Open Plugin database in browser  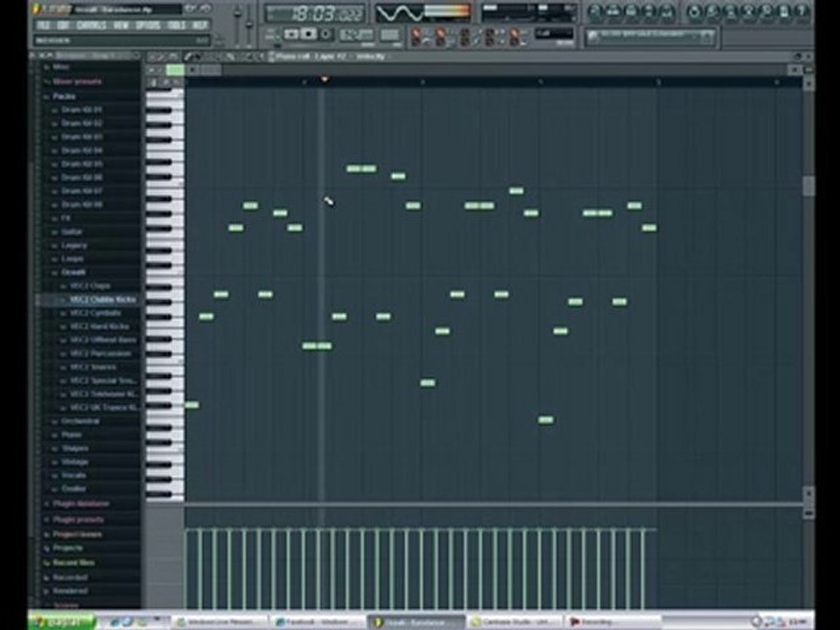[x=80, y=504]
